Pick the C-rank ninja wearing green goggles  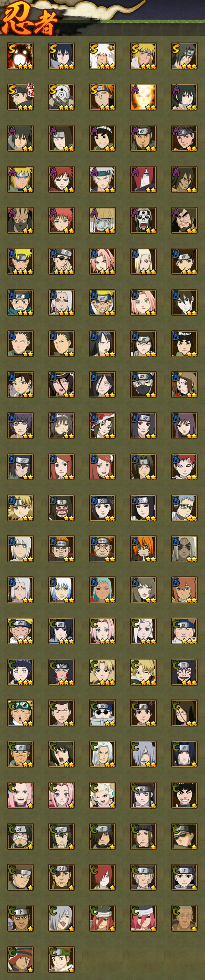pyautogui.click(x=20, y=713)
